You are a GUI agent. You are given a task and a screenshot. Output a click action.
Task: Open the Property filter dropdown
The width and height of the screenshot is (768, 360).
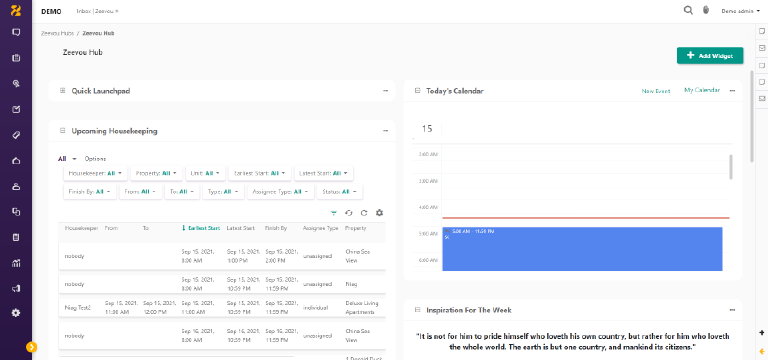[156, 173]
